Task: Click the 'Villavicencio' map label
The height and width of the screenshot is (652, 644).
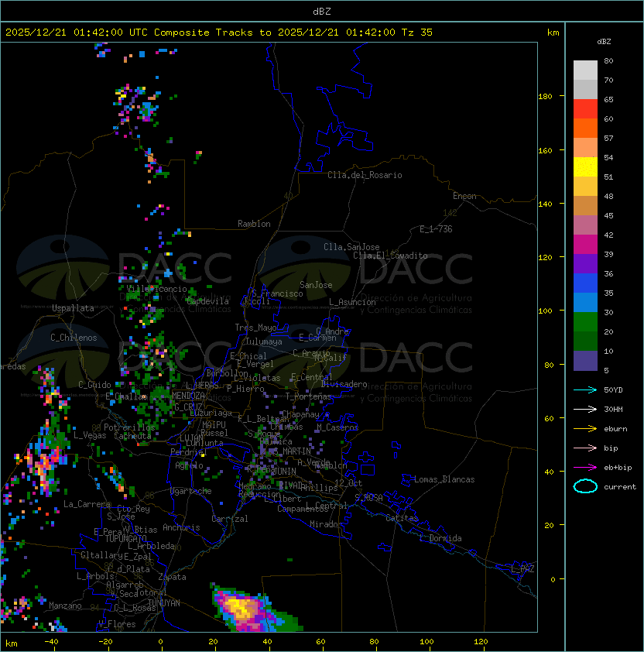Action: coord(156,289)
